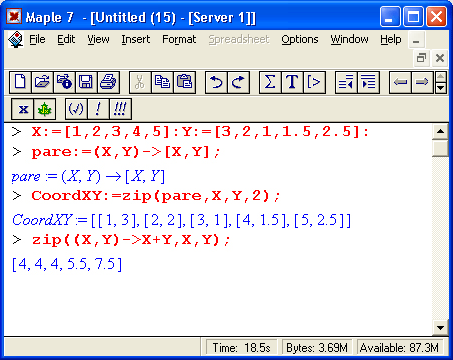Undo the last action with the Undo arrow
Viewport: 453px width, 360px height.
[x=216, y=82]
